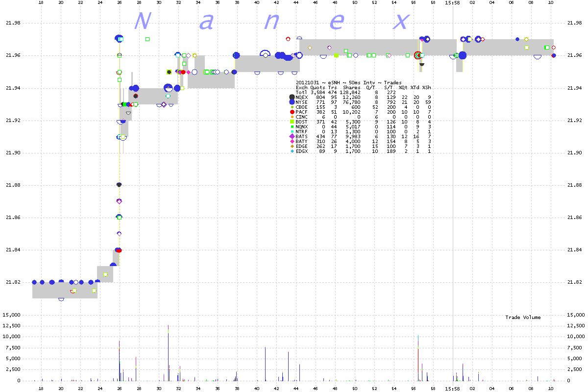
Task: Click the 'BATS' exchange label
Action: [x=301, y=136]
